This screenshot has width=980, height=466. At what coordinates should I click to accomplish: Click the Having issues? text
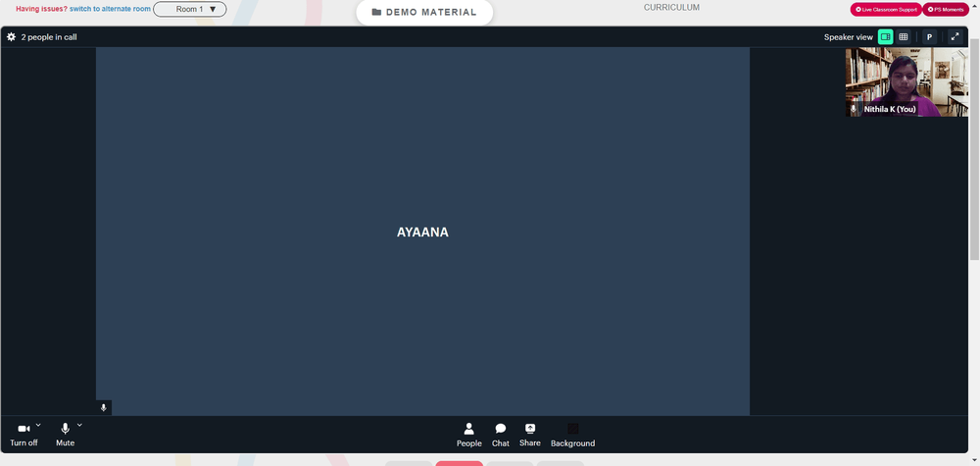[41, 10]
